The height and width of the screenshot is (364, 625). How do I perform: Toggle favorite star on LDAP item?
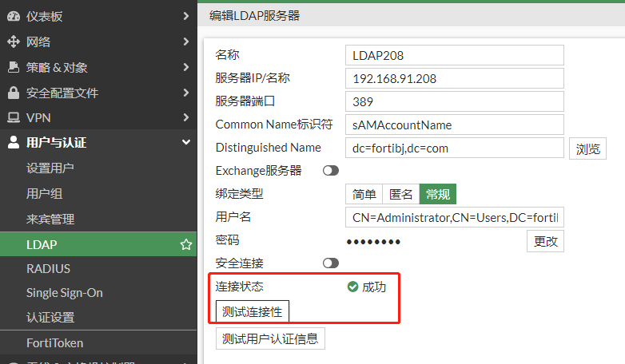point(185,244)
